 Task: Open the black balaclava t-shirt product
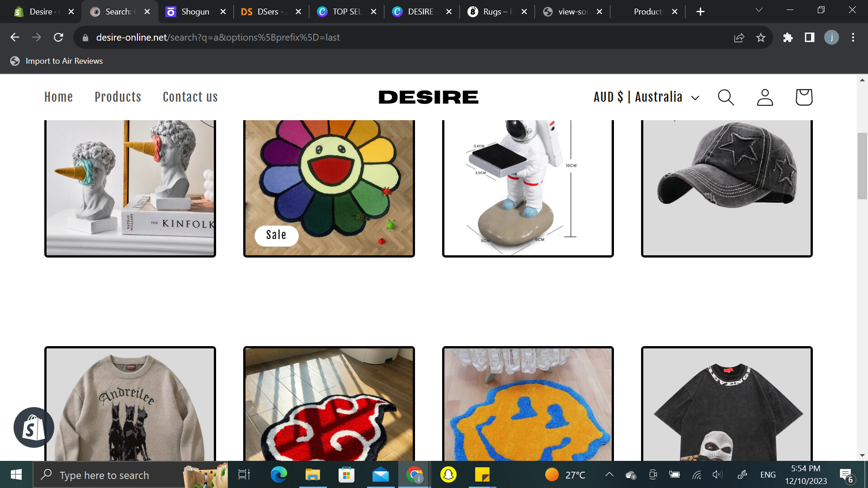point(727,404)
